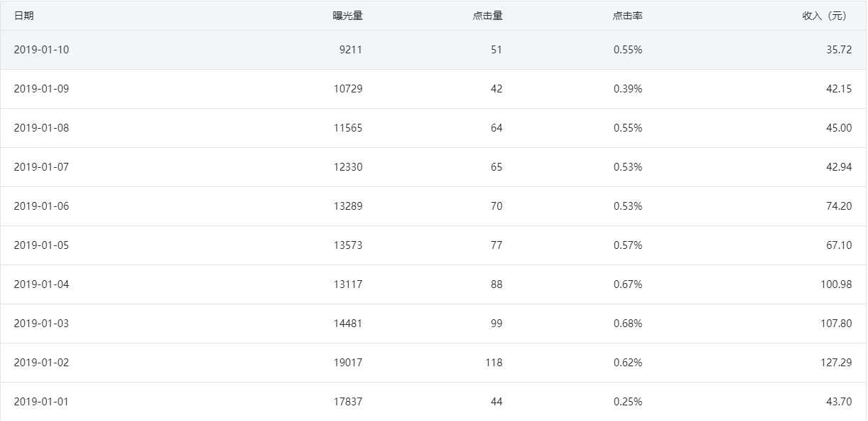Click the 点击量 column header
This screenshot has width=868, height=421.
click(x=487, y=16)
